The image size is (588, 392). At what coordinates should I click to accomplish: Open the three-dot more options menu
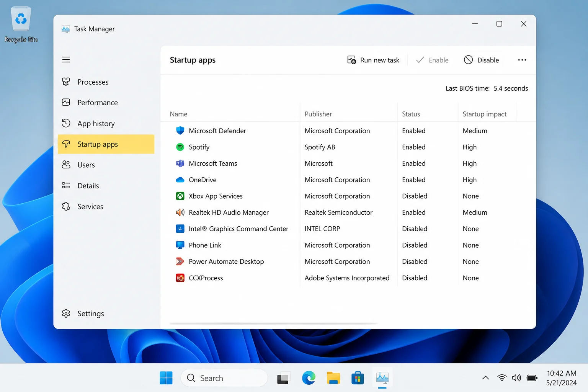click(522, 60)
